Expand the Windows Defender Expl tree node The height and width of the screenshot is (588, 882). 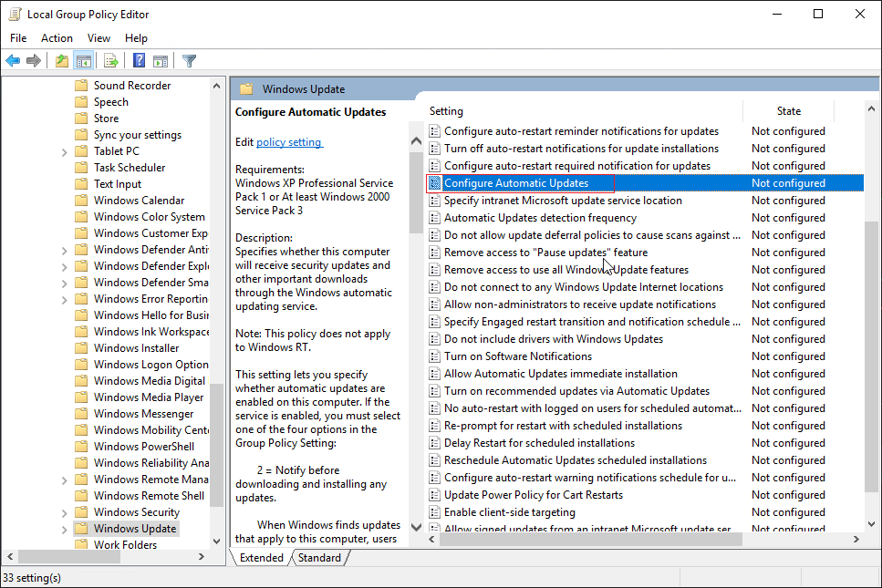point(64,266)
